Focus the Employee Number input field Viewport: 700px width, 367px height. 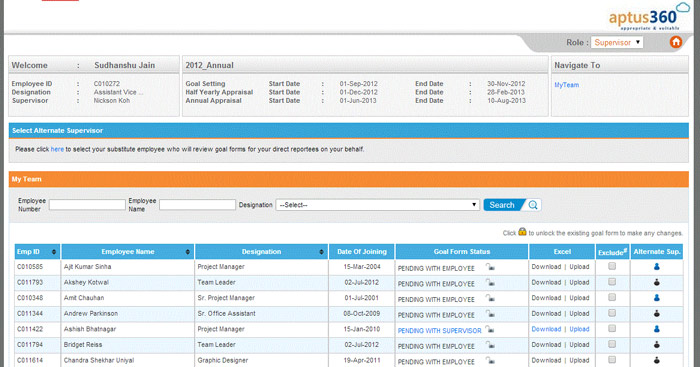pyautogui.click(x=87, y=205)
